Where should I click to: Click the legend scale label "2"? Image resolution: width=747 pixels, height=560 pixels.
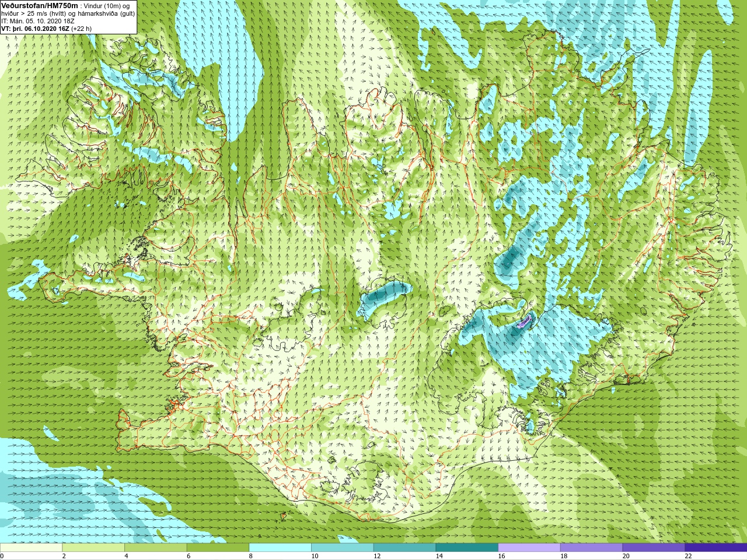tap(64, 556)
